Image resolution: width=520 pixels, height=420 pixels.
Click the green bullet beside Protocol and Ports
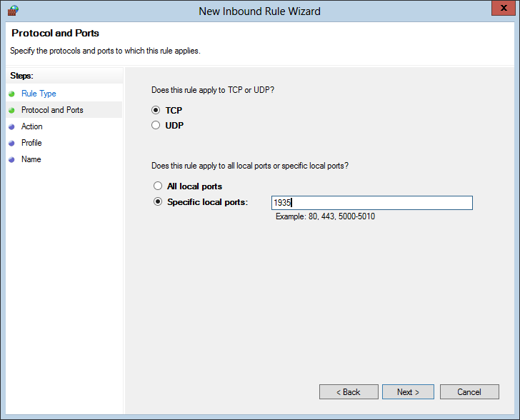click(x=11, y=110)
